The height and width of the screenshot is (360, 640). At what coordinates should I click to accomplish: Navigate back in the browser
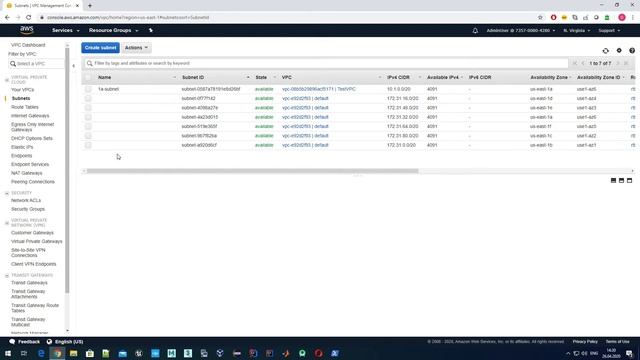tap(7, 18)
